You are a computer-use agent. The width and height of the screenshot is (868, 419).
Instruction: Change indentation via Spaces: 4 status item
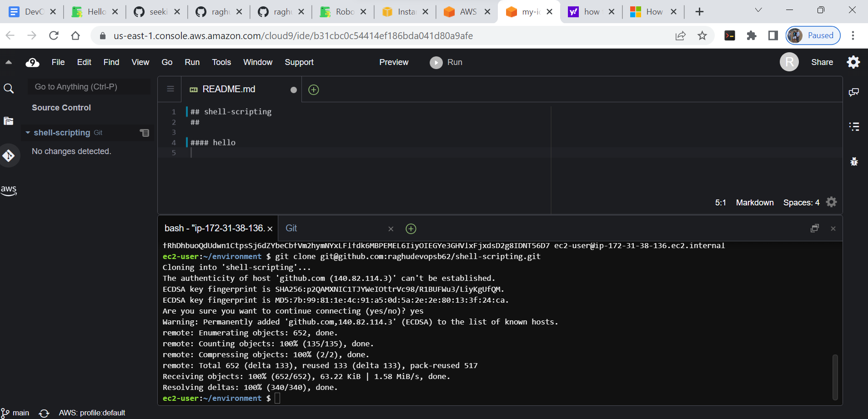801,202
